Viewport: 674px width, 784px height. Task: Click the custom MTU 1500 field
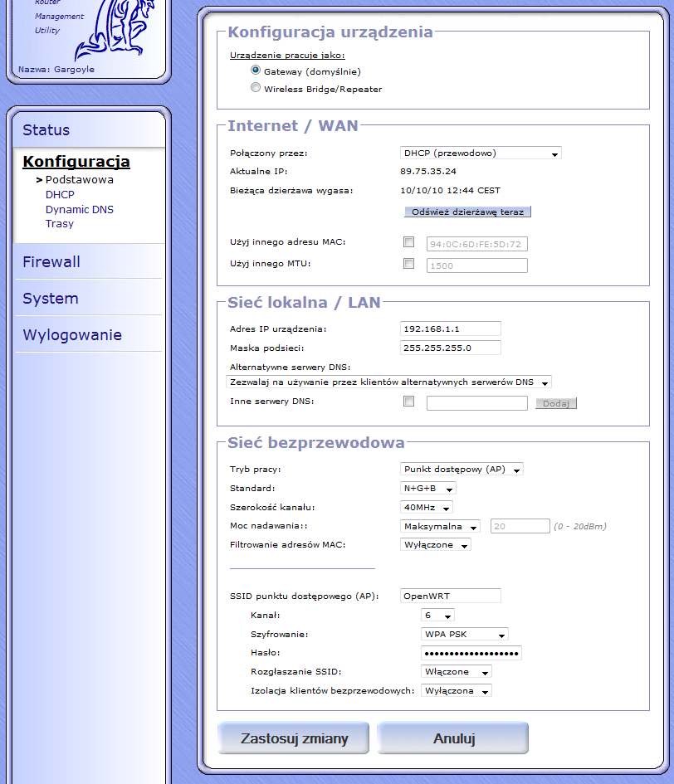[477, 266]
